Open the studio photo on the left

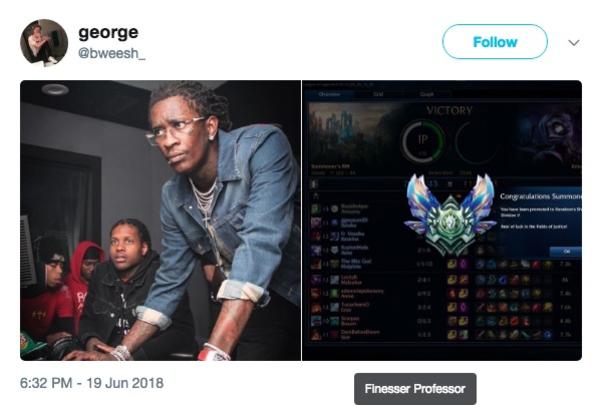pos(160,220)
